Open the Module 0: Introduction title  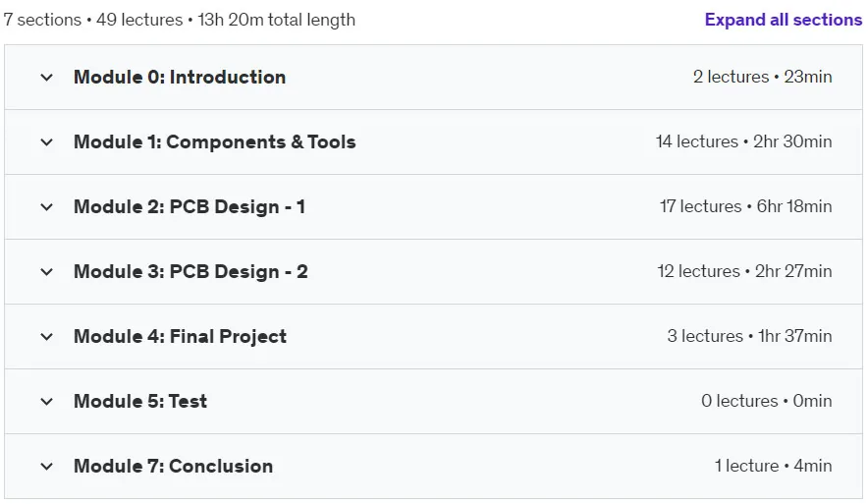pos(180,77)
